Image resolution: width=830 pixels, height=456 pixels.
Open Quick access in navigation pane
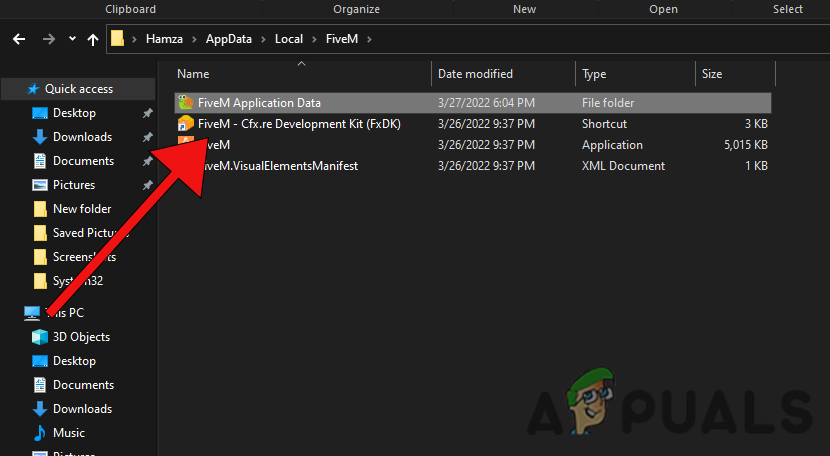coord(78,89)
